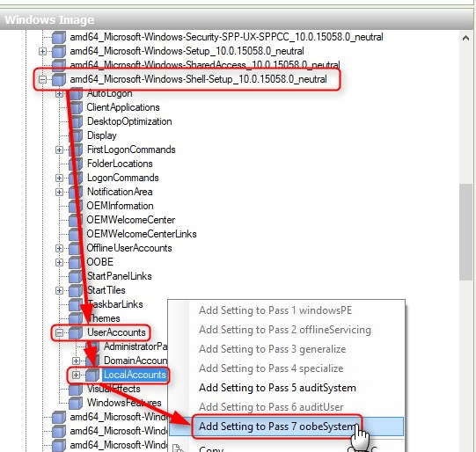Click the cube icon next to OEMWelcomeCenter
This screenshot has width=476, height=452.
click(x=76, y=220)
